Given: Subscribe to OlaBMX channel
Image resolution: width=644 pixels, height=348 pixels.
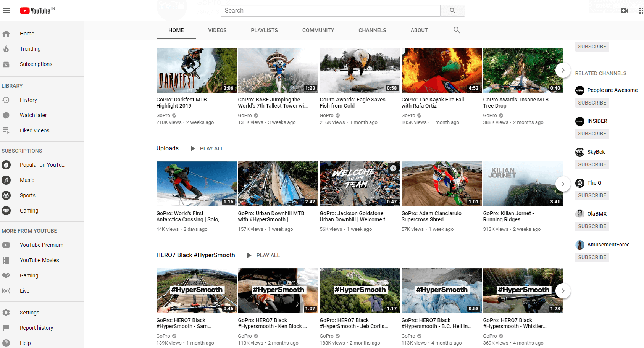Looking at the screenshot, I should (x=592, y=226).
